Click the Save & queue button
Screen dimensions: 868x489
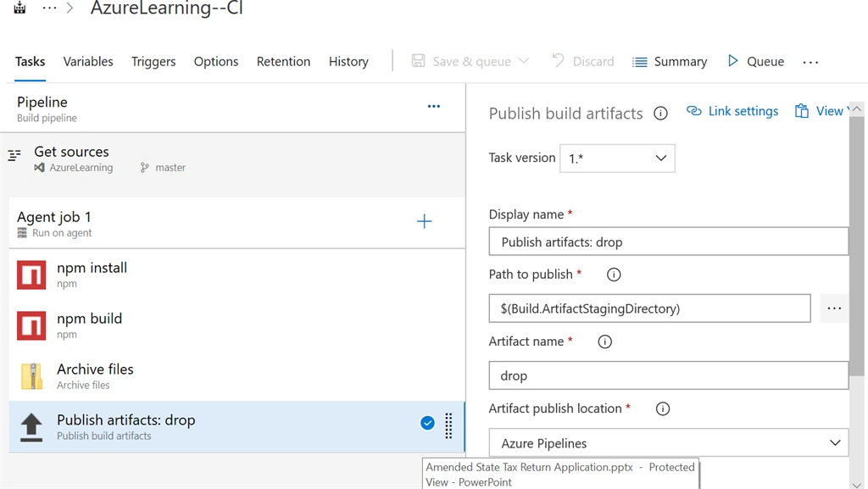tap(462, 61)
